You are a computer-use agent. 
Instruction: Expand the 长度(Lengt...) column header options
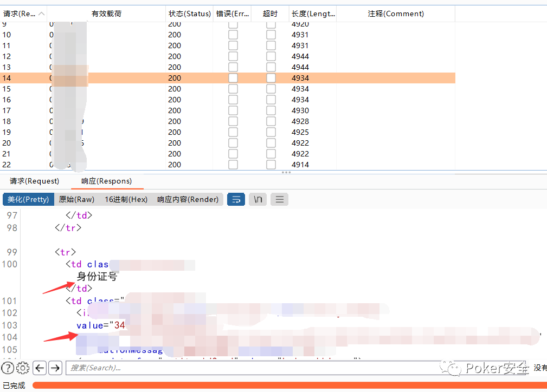(313, 14)
